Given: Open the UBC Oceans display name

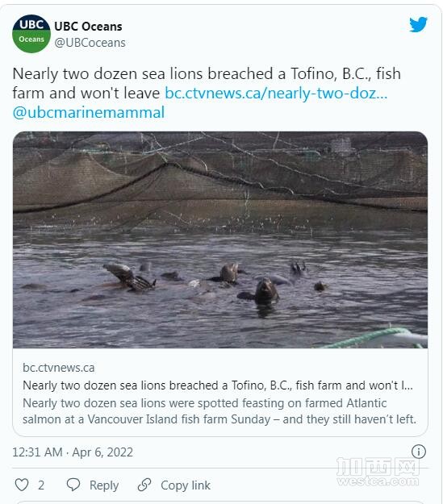Looking at the screenshot, I should pos(88,27).
